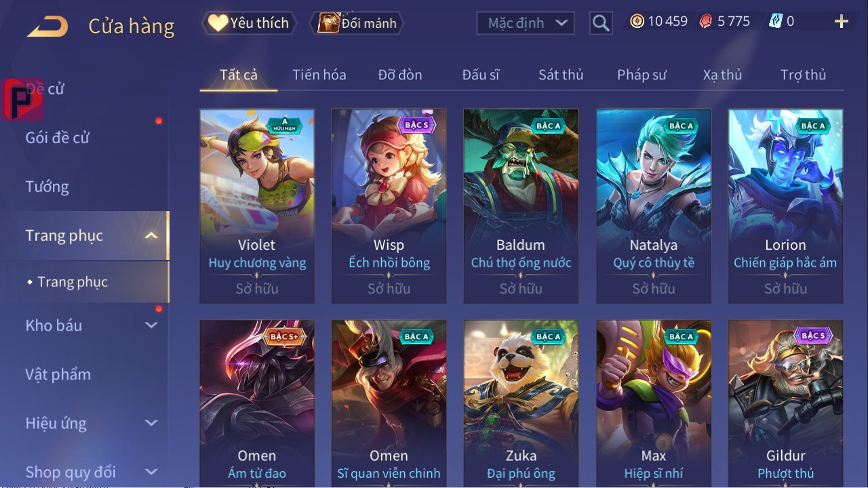Open Đổi mảnh chest exchange
The width and height of the screenshot is (868, 488).
(357, 23)
